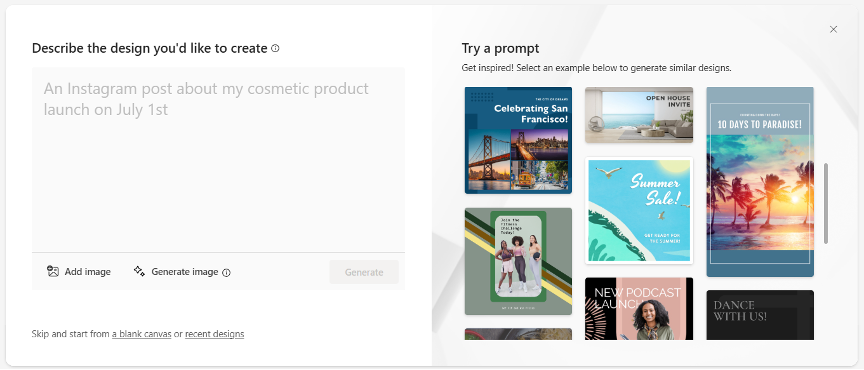Click the prompt gallery vertical scrollbar

click(825, 203)
